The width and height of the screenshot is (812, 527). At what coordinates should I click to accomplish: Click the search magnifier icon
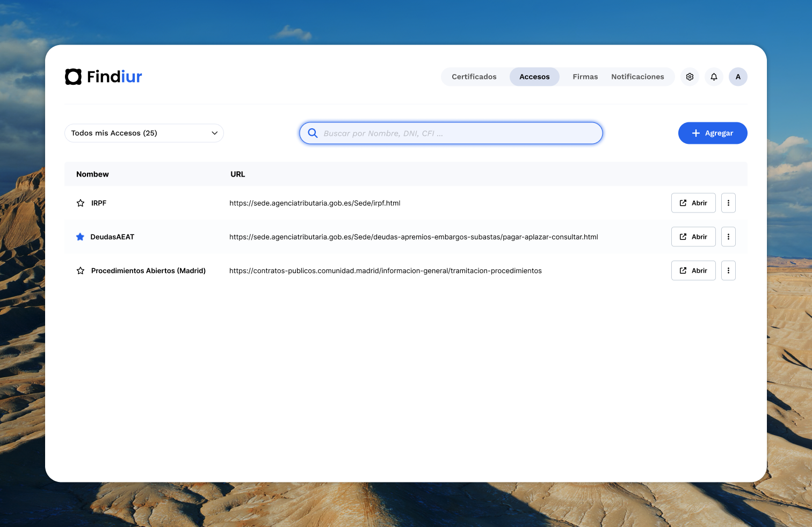click(313, 133)
